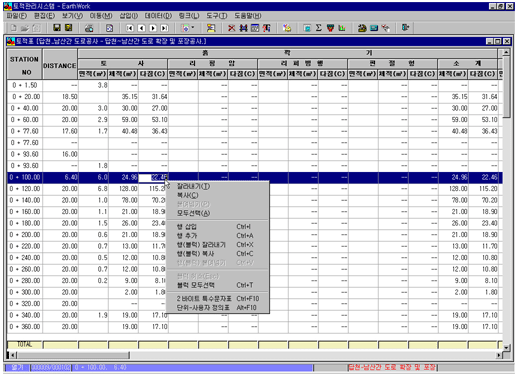Click the vertical scrollbar down arrow
This screenshot has height=377, width=517.
(506, 348)
